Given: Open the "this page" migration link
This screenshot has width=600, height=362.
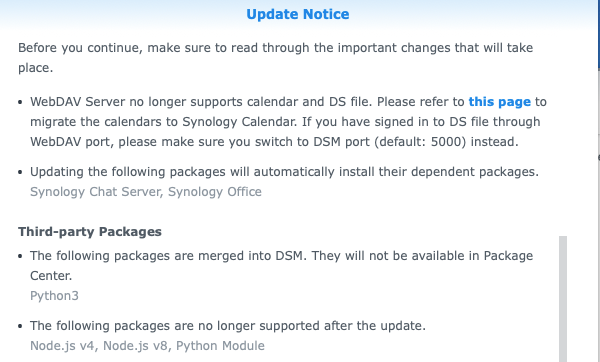Looking at the screenshot, I should click(x=499, y=102).
